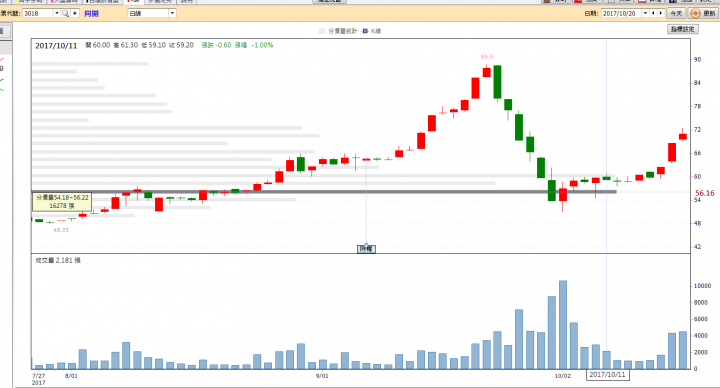The height and width of the screenshot is (388, 720).
Task: Open 指標設定 indicator settings
Action: point(683,29)
